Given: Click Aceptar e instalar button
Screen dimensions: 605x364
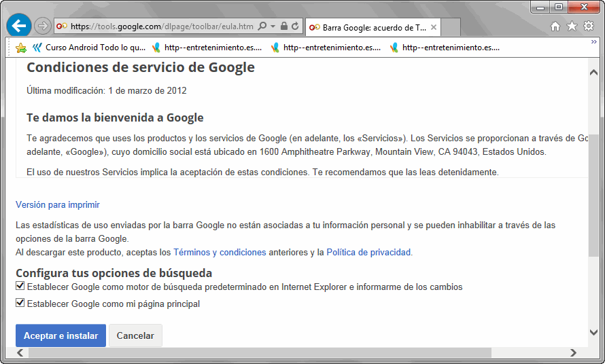Looking at the screenshot, I should [60, 335].
